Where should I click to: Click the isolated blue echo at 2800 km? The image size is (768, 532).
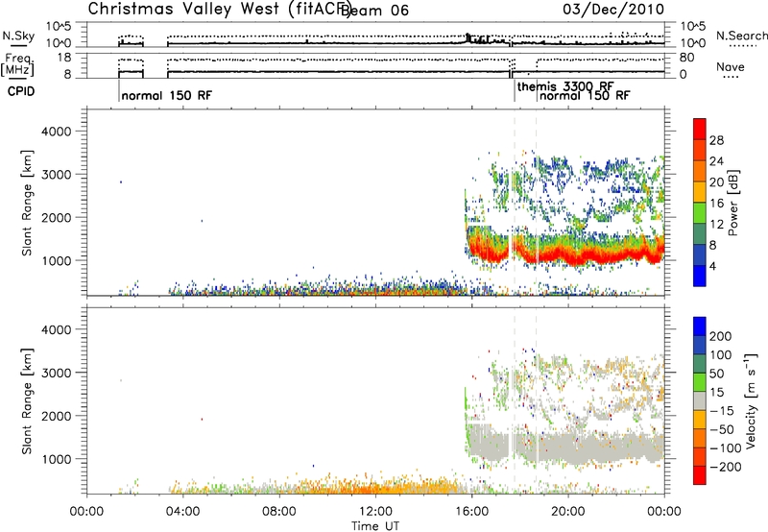(121, 182)
